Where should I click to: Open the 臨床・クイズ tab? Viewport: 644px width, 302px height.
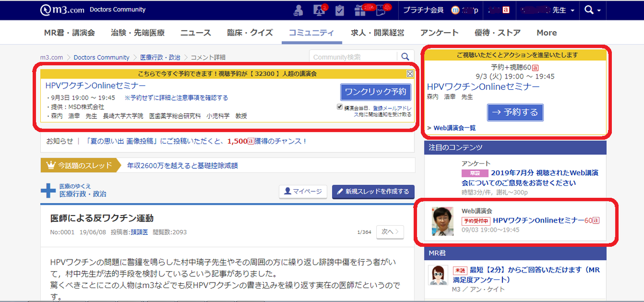click(250, 33)
